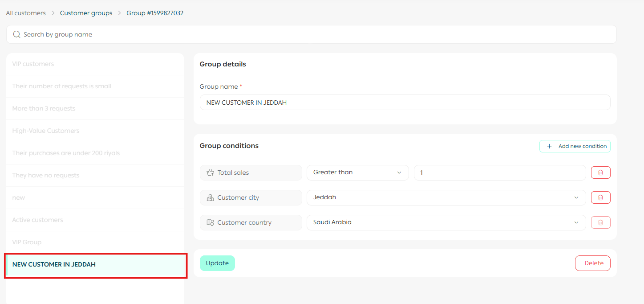Expand the Jeddah city dropdown
This screenshot has height=304, width=644.
coord(446,197)
